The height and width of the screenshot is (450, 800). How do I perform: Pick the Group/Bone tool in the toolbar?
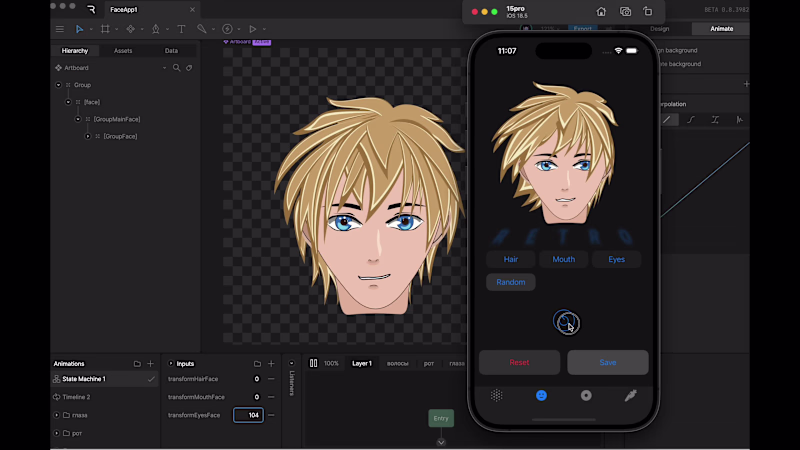(x=131, y=29)
